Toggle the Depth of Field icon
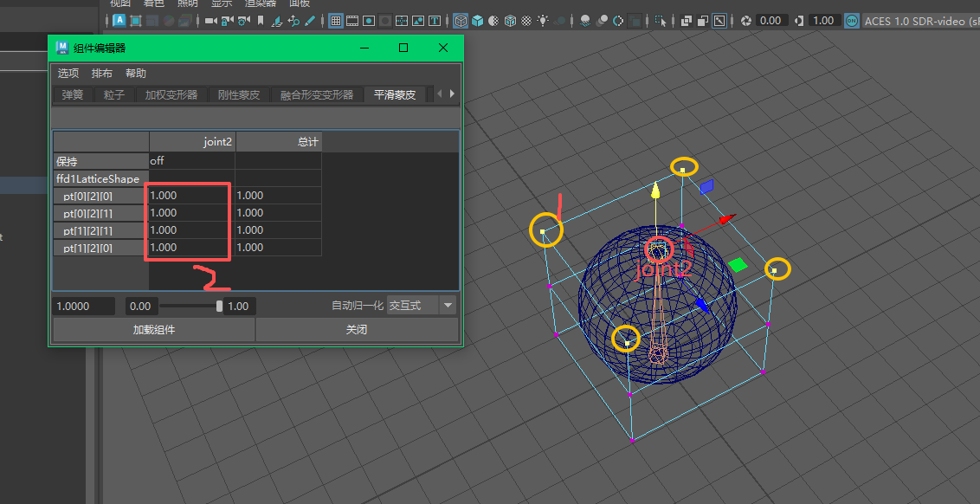 coord(635,21)
